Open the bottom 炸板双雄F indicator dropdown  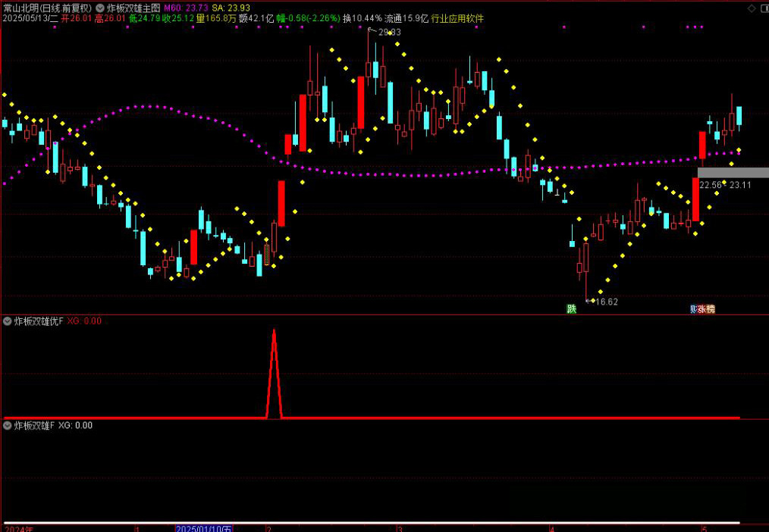tap(8, 426)
